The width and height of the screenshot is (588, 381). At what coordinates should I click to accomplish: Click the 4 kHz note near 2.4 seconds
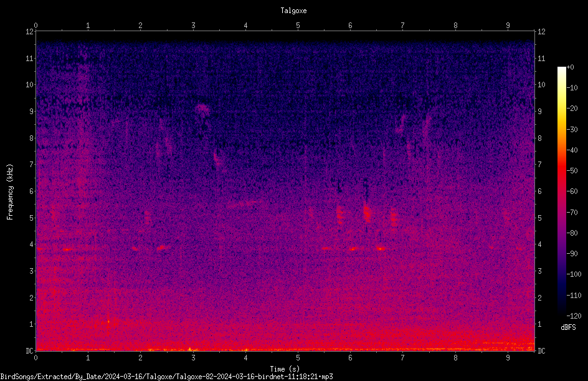[x=163, y=248]
